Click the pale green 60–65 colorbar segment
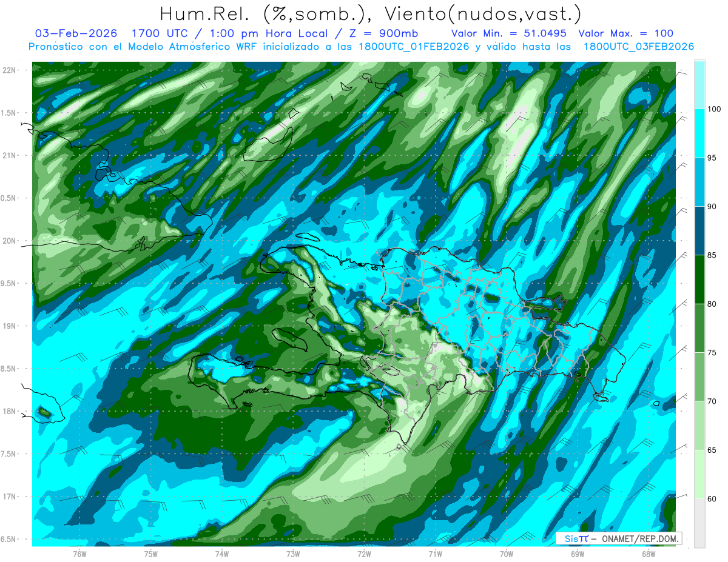The image size is (728, 562). click(x=699, y=474)
